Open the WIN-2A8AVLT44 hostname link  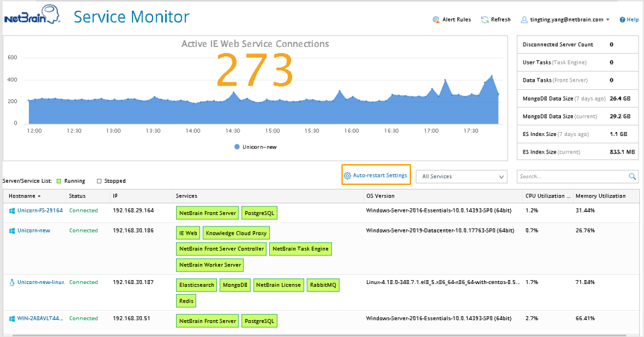click(x=40, y=318)
